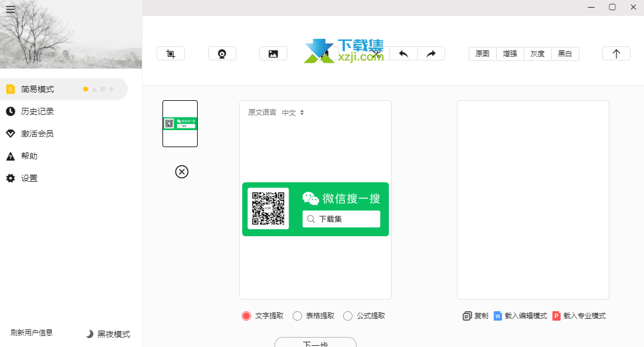This screenshot has height=347, width=644.
Task: Click the 原文语言 label
Action: (262, 113)
